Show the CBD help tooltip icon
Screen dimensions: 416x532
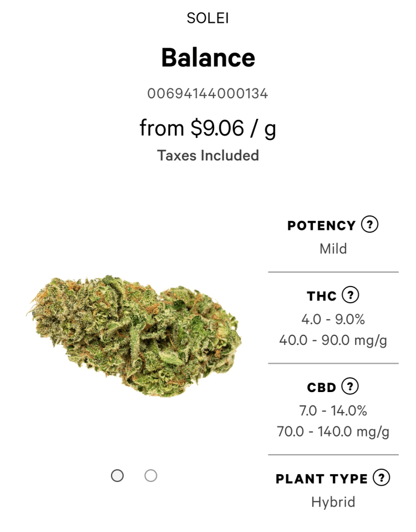coord(350,386)
